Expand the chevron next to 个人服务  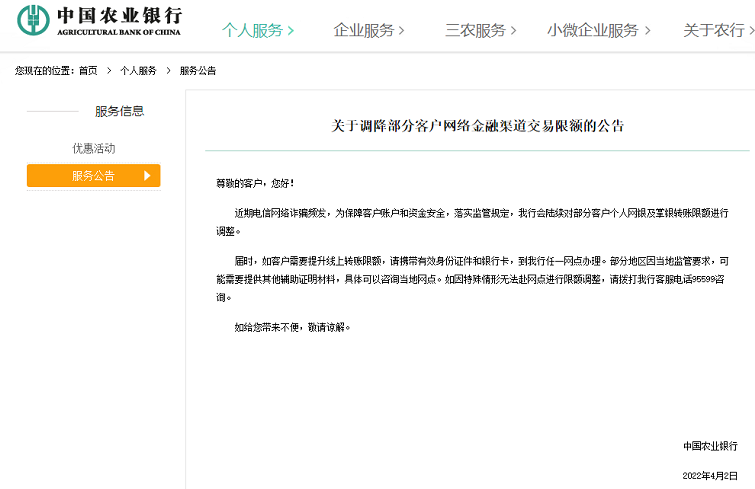click(x=291, y=31)
